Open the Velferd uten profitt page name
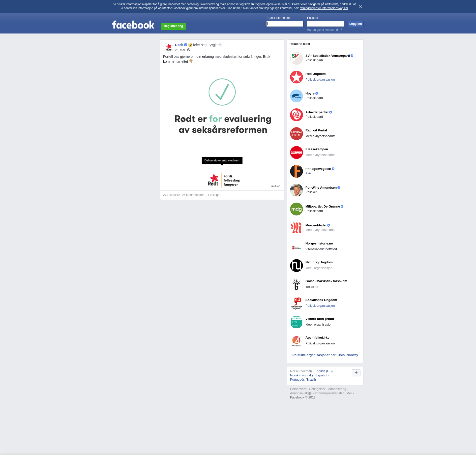This screenshot has width=476, height=455. (x=320, y=319)
